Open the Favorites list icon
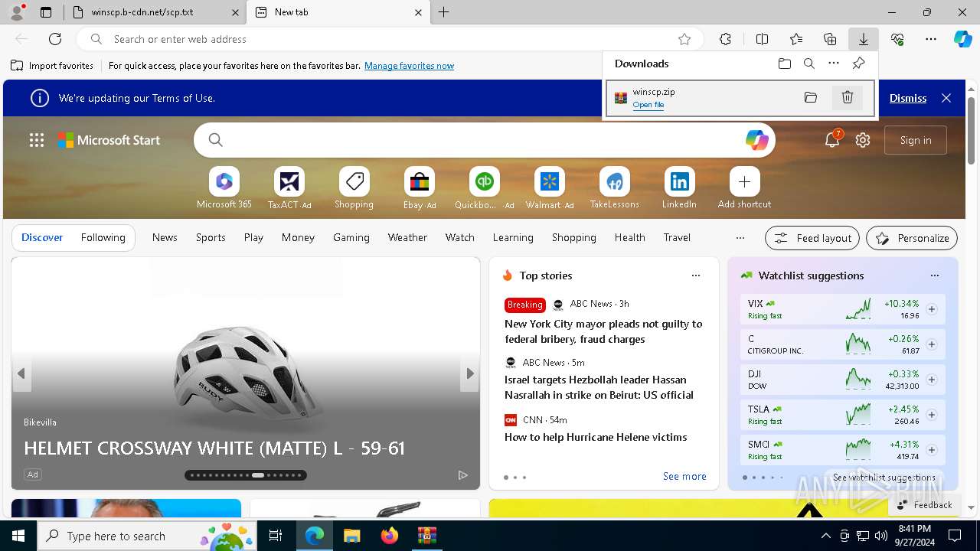Viewport: 980px width, 551px height. [796, 39]
